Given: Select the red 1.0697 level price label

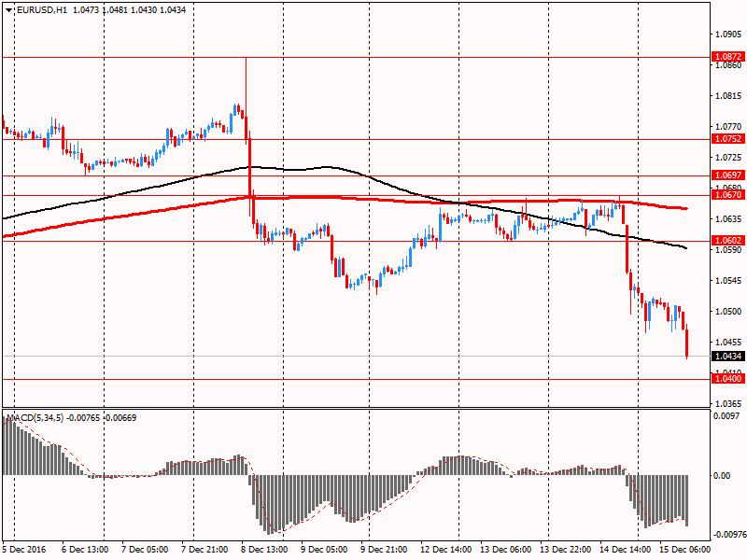Looking at the screenshot, I should click(x=728, y=175).
